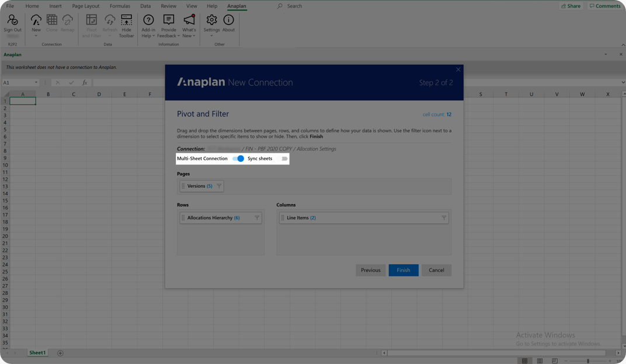Open Pivot and Filter ribbon tool

pos(92,26)
